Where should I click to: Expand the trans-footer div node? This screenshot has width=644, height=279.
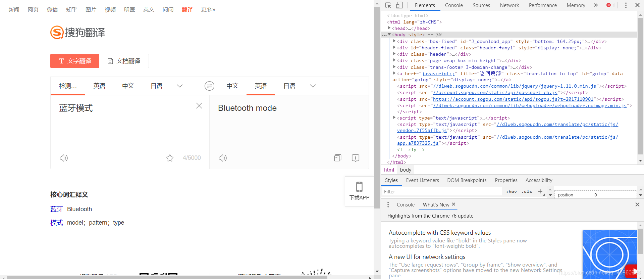click(x=394, y=67)
